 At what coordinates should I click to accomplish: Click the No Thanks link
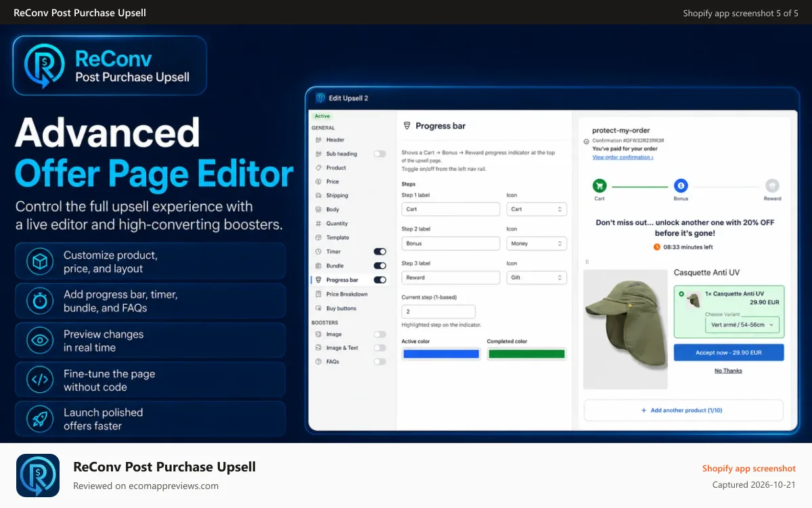point(728,371)
